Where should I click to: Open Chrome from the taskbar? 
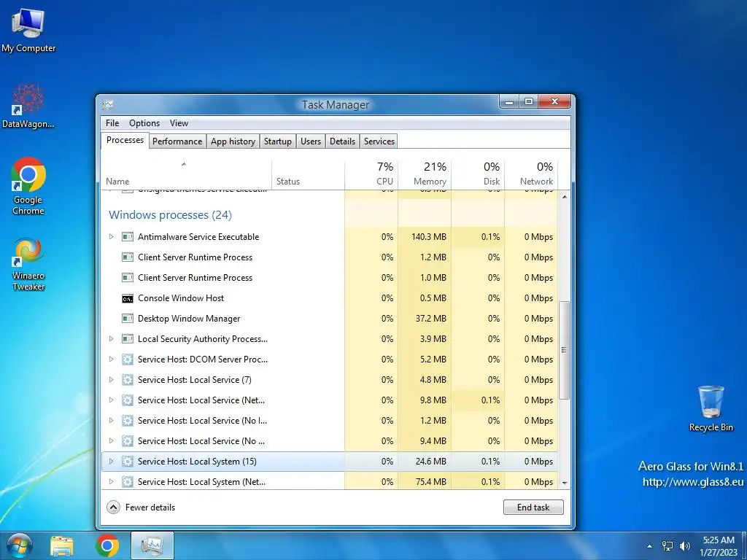(x=107, y=545)
